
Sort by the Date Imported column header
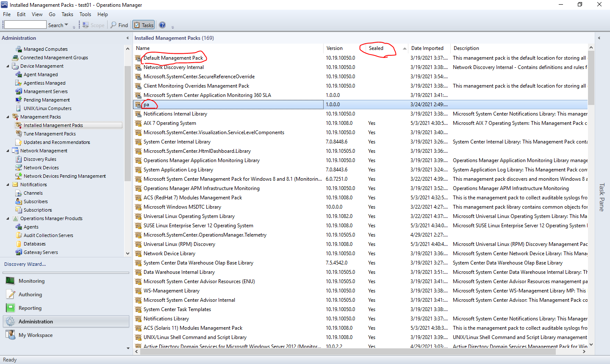(430, 48)
